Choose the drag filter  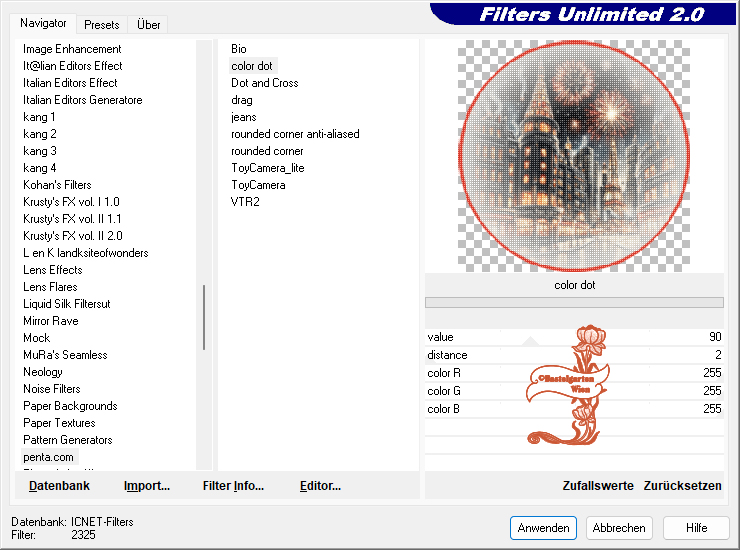(242, 100)
